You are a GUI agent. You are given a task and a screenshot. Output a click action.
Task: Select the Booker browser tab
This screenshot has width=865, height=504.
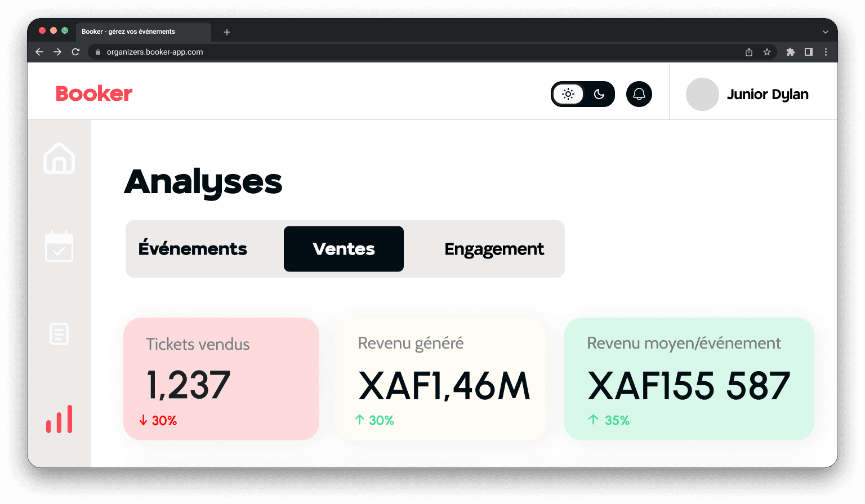point(144,32)
